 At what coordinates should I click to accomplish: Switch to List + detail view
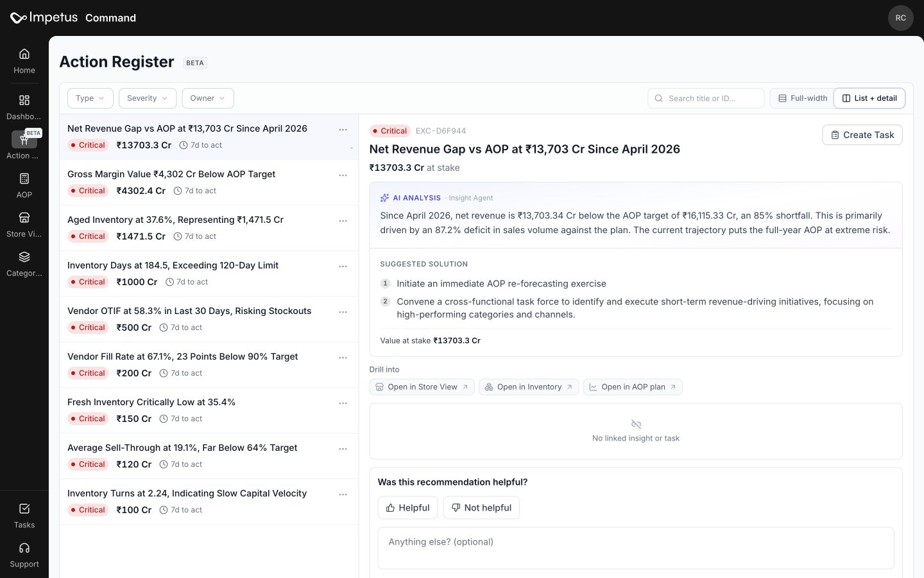click(x=869, y=98)
